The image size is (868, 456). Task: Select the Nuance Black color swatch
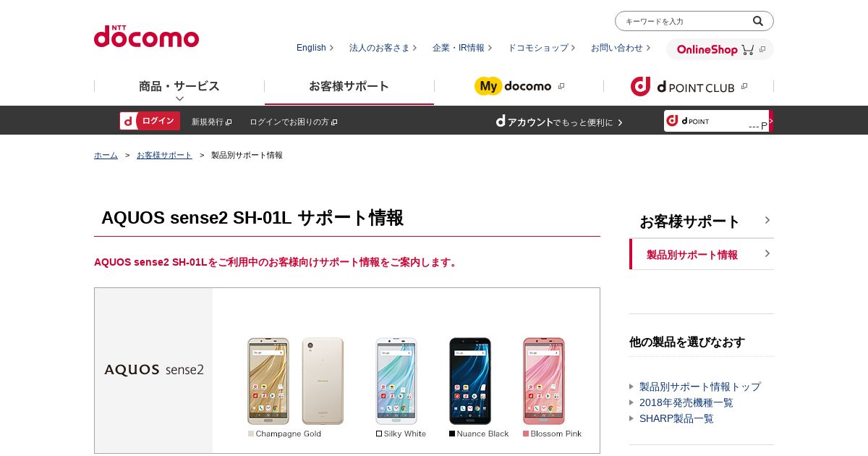point(452,434)
